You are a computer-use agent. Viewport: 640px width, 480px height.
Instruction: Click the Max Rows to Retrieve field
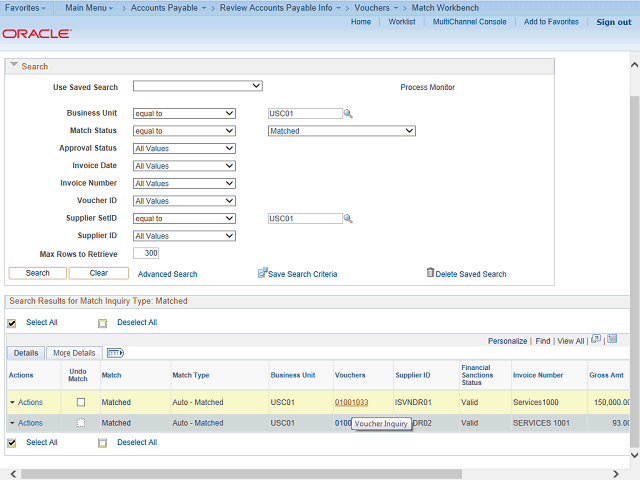[x=145, y=254]
